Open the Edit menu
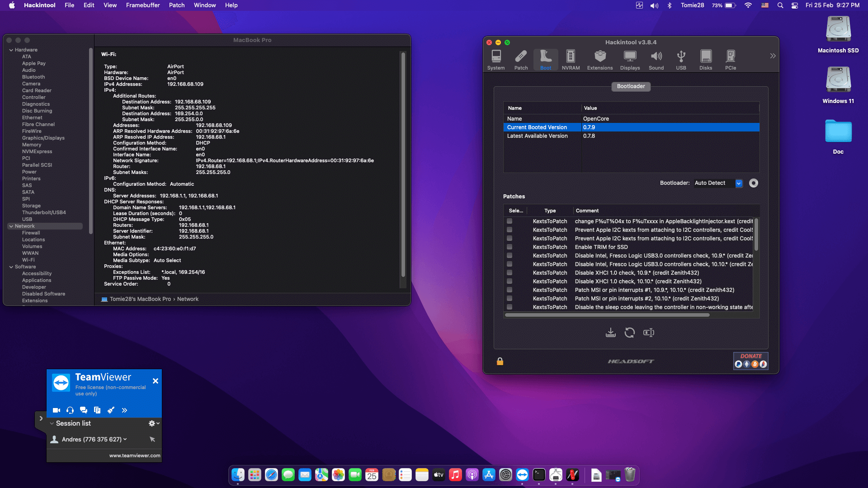868x488 pixels. click(89, 5)
